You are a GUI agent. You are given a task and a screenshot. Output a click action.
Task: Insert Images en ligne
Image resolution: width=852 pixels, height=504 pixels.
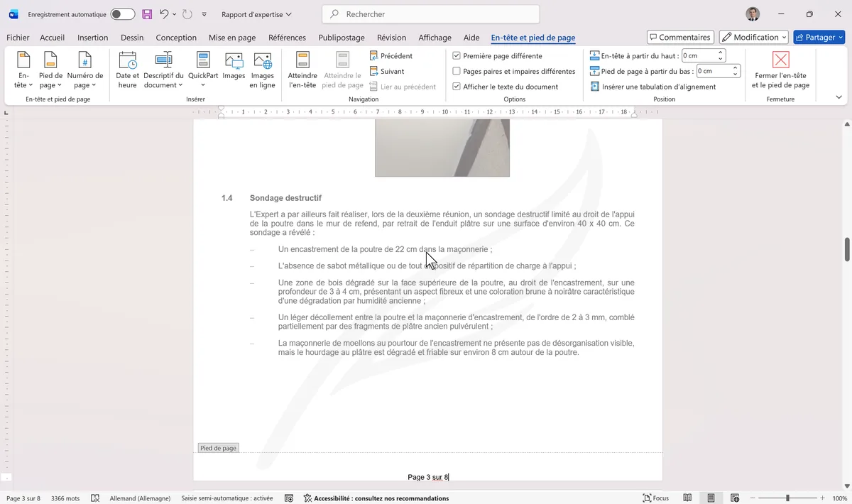pos(262,70)
